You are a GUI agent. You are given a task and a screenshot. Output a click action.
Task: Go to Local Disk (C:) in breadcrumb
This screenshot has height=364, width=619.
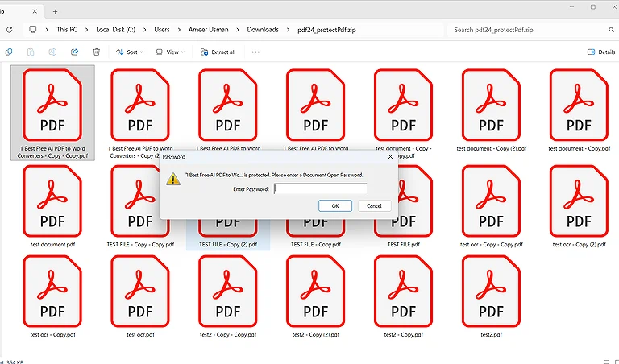click(x=116, y=30)
